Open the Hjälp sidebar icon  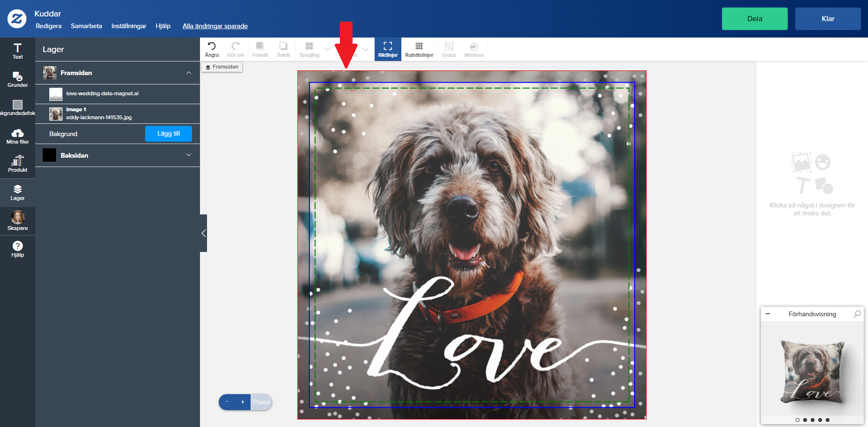click(x=17, y=249)
